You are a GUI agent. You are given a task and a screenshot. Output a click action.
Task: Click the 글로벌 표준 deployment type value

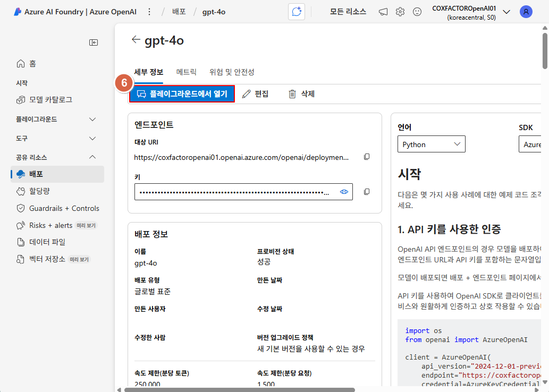pyautogui.click(x=153, y=291)
